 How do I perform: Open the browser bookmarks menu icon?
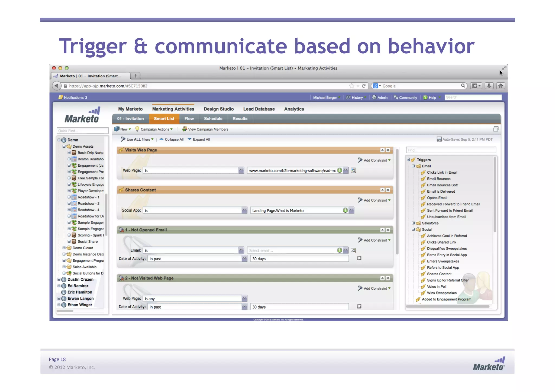(x=476, y=86)
